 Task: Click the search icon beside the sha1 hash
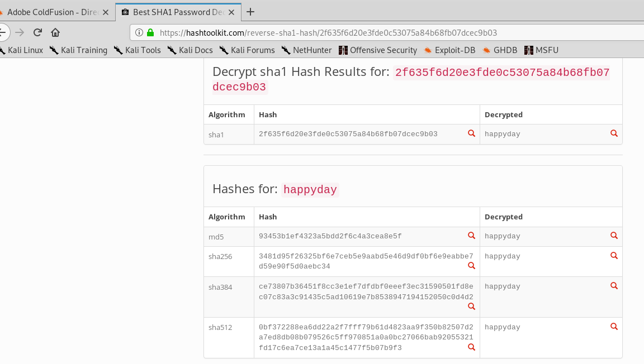coord(471,133)
